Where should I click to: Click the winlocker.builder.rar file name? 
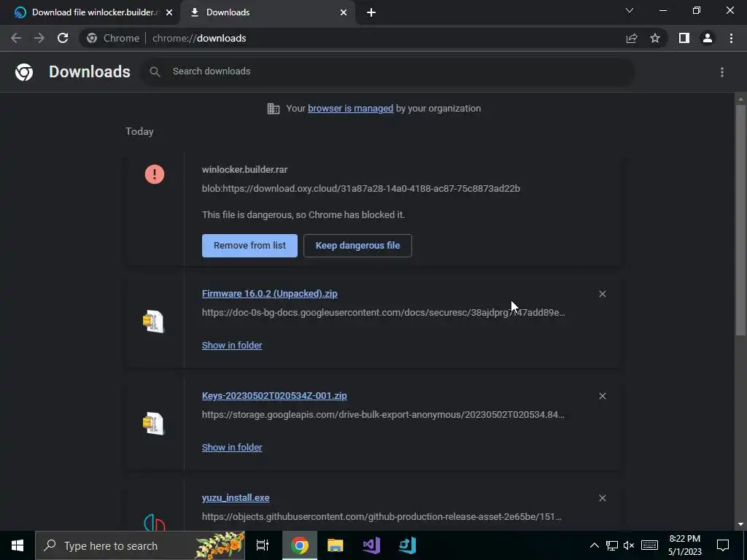pos(244,169)
